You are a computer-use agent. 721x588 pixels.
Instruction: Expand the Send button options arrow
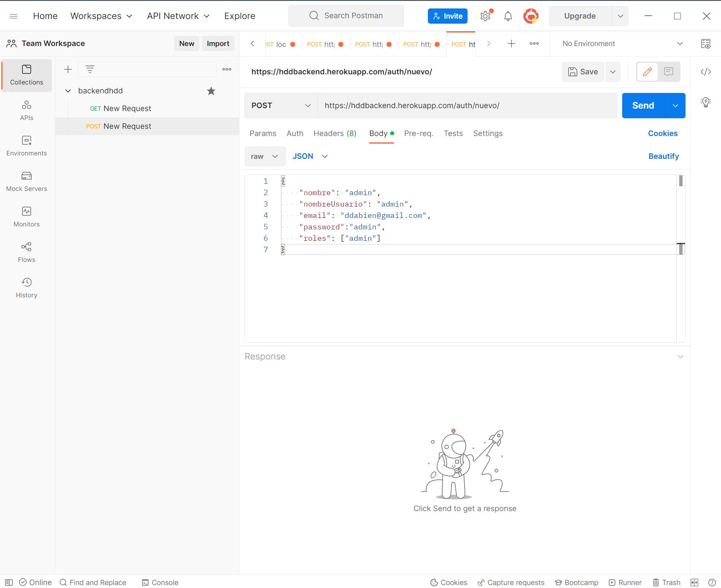[x=675, y=106]
